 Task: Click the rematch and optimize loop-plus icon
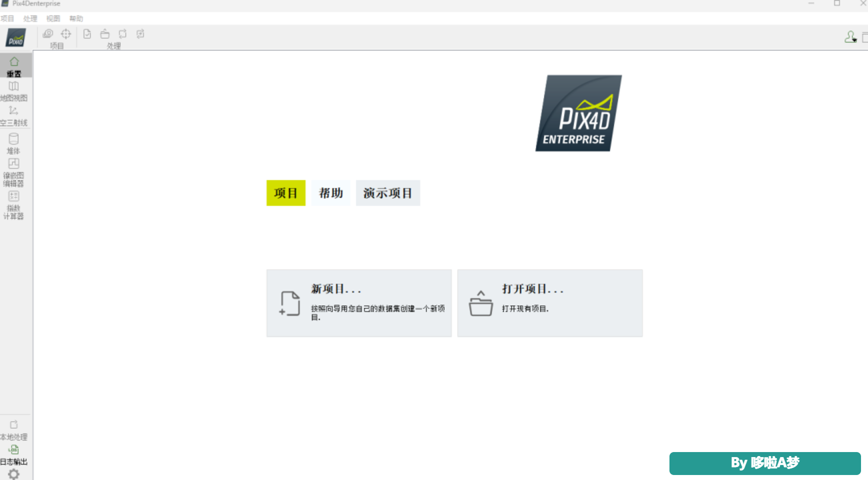(141, 34)
